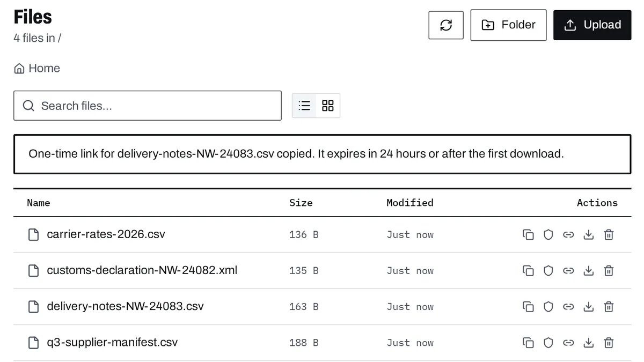Open file q3-supplier-manifest.csv
The width and height of the screenshot is (644, 362).
[x=112, y=342]
